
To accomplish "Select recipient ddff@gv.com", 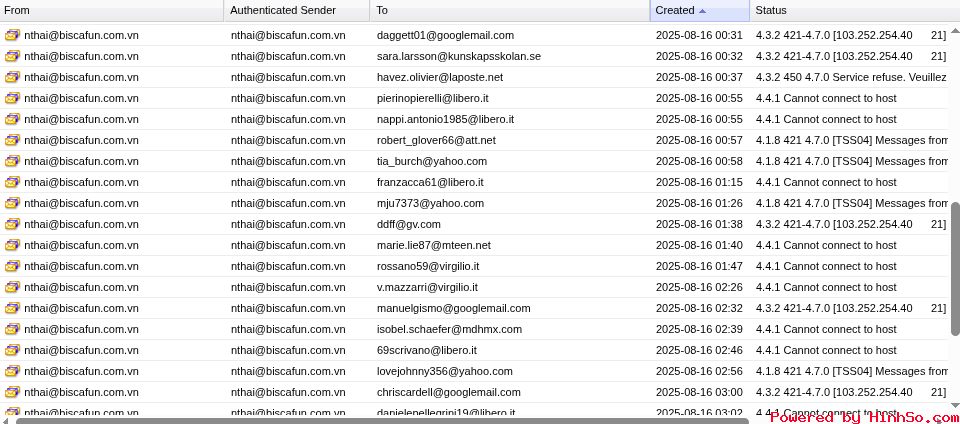I will coord(408,225).
